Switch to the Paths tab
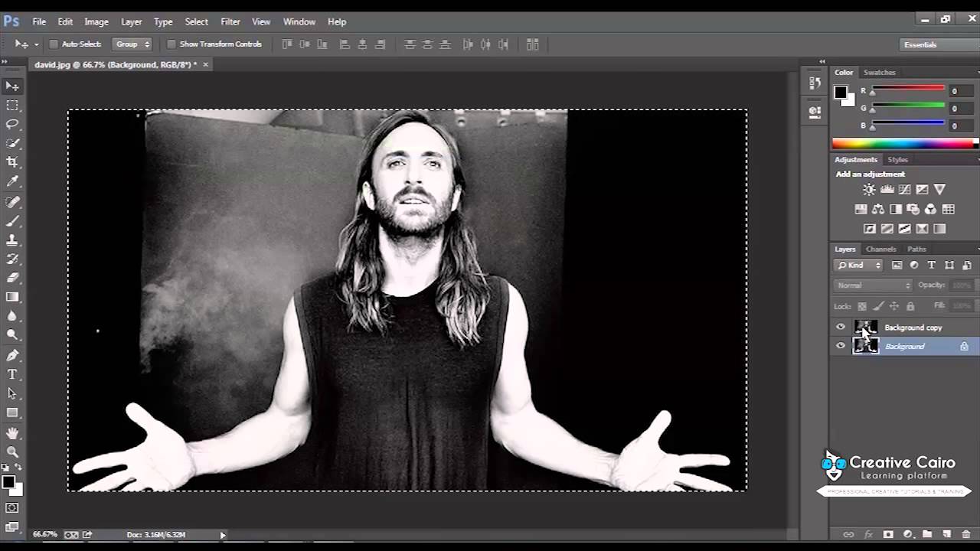 pyautogui.click(x=916, y=249)
